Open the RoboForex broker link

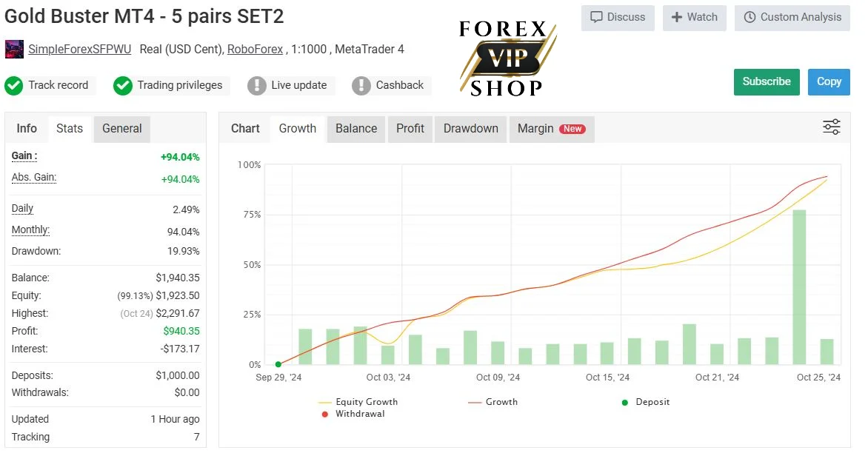(x=256, y=50)
